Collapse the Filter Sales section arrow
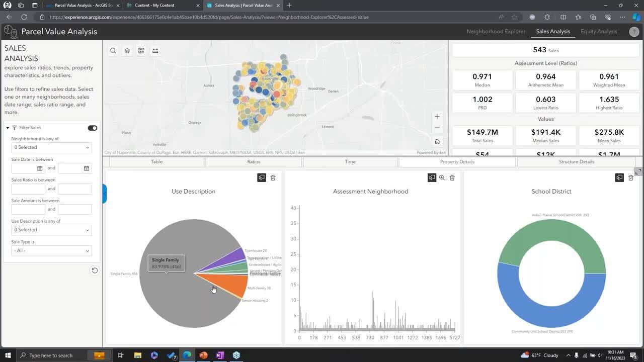Image resolution: width=644 pixels, height=362 pixels. (x=8, y=128)
